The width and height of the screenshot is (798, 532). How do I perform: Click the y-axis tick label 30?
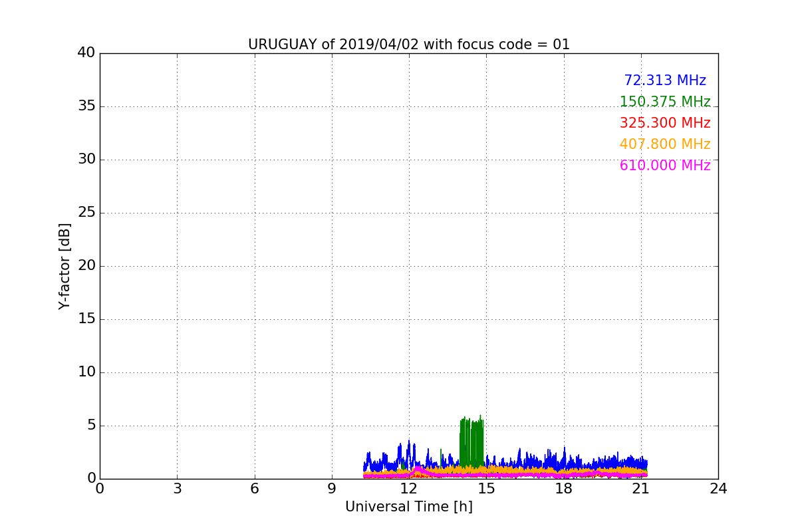point(86,160)
